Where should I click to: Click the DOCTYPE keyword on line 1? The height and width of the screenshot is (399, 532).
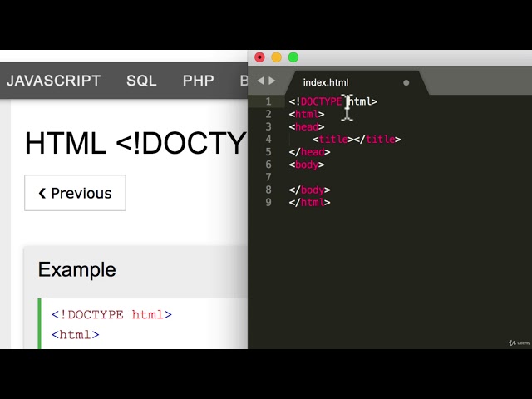(x=322, y=101)
